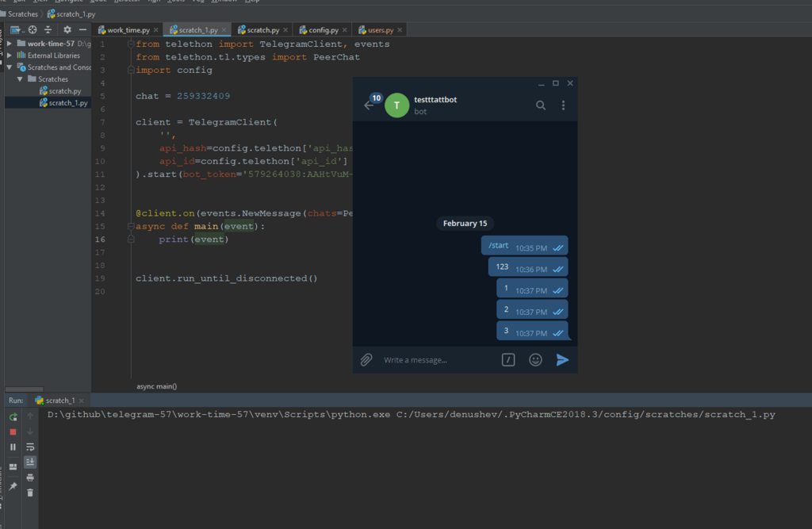This screenshot has height=529, width=812.
Task: Open the Project view selector dropdown
Action: 17,29
